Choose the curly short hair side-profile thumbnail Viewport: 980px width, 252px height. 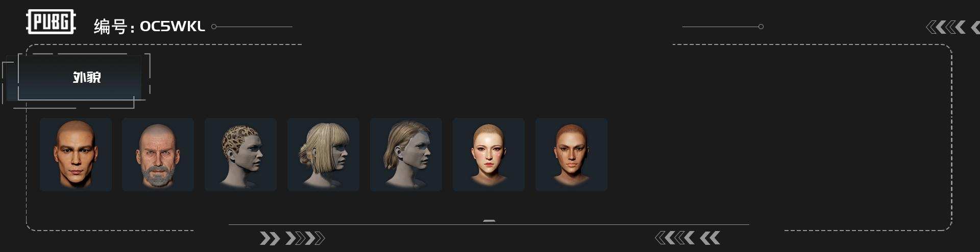point(241,155)
